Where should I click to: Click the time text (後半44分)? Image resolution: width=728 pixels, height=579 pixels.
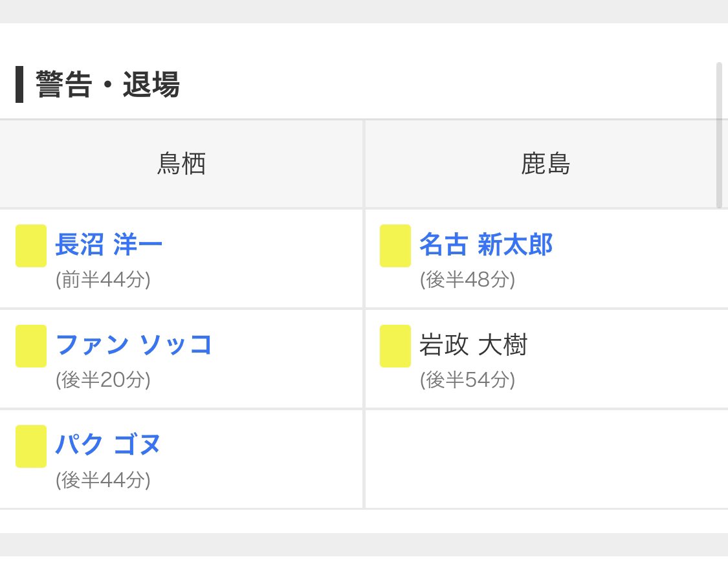[x=103, y=481]
